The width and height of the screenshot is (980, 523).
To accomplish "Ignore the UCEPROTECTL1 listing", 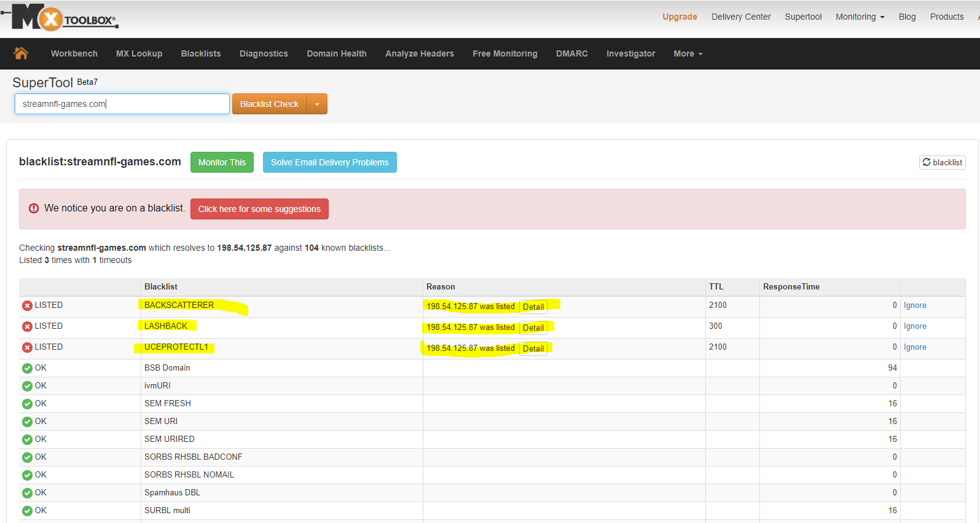I will tap(915, 347).
